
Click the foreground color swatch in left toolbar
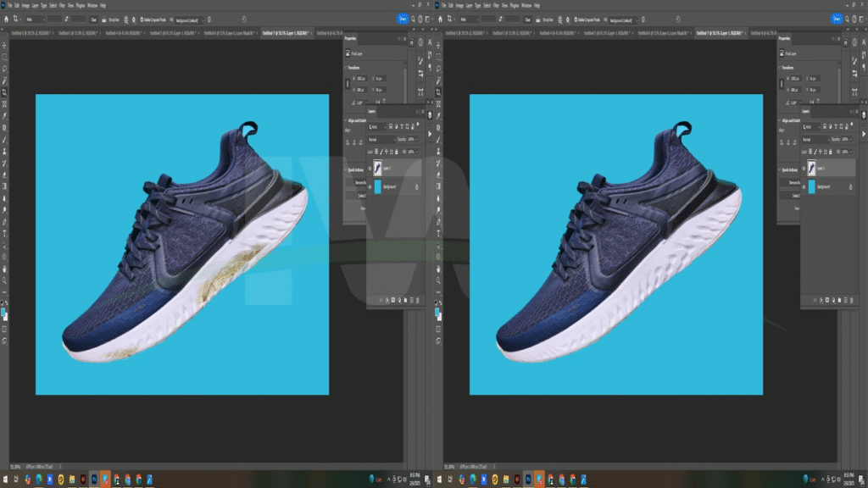click(3, 312)
